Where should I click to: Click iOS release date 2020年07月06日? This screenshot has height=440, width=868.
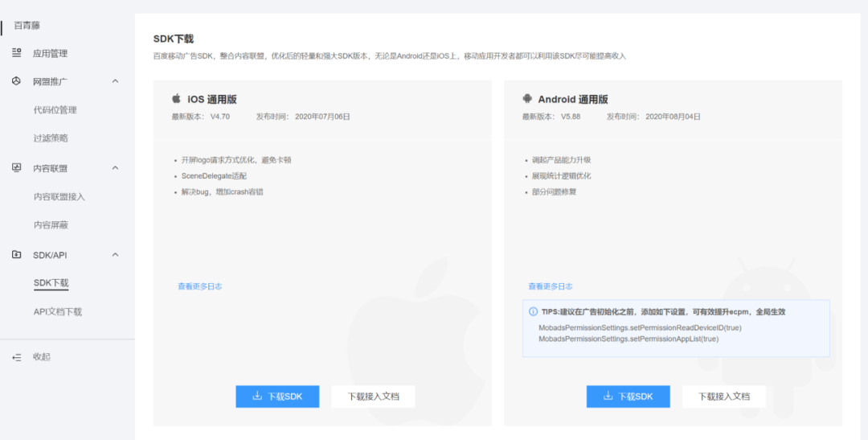323,117
